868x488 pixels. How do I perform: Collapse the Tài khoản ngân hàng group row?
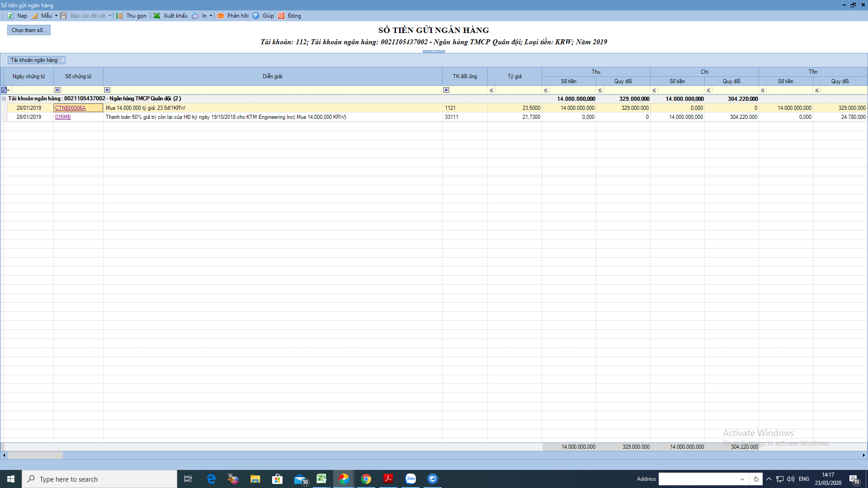[4, 99]
